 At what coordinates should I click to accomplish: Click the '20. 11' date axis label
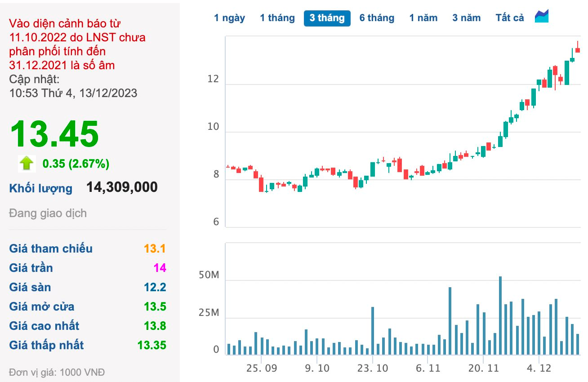point(483,368)
